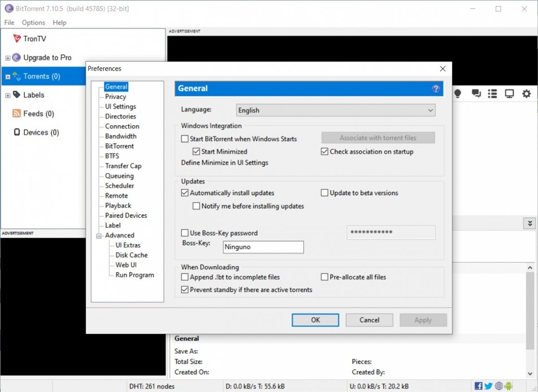
Task: Uncheck Check association on startup
Action: (325, 152)
